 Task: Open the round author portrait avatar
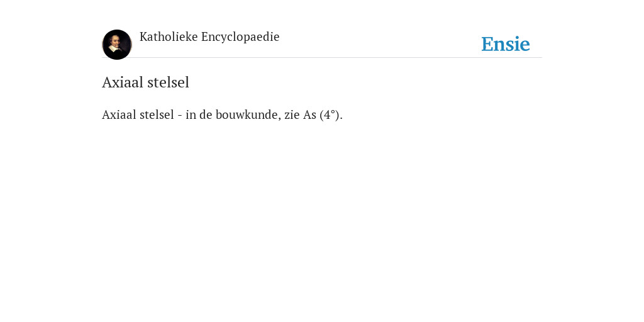[x=117, y=45]
